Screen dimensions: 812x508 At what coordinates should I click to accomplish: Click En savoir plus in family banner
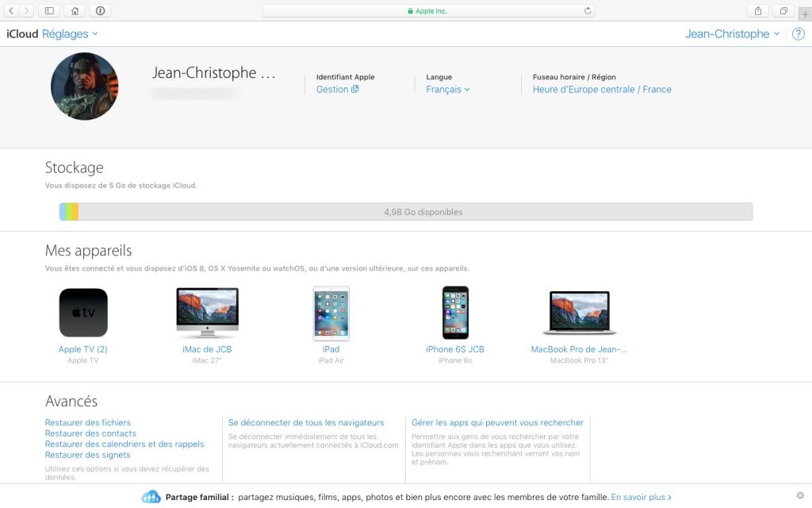[x=641, y=497]
